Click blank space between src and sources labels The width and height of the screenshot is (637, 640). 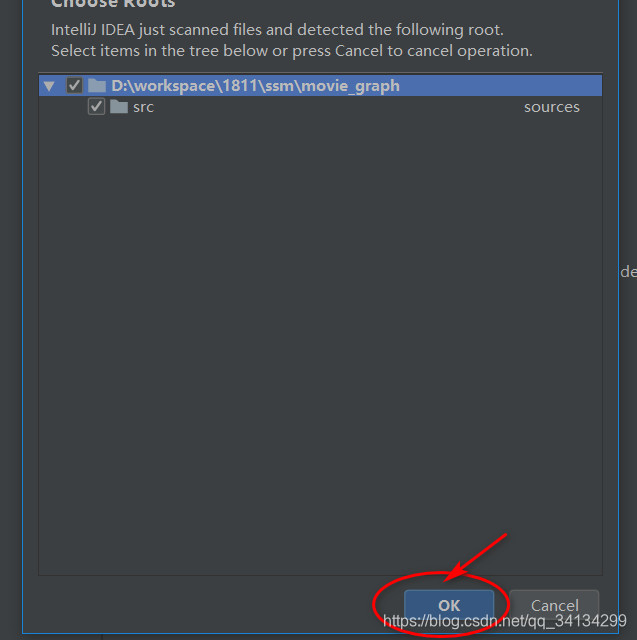pyautogui.click(x=339, y=107)
